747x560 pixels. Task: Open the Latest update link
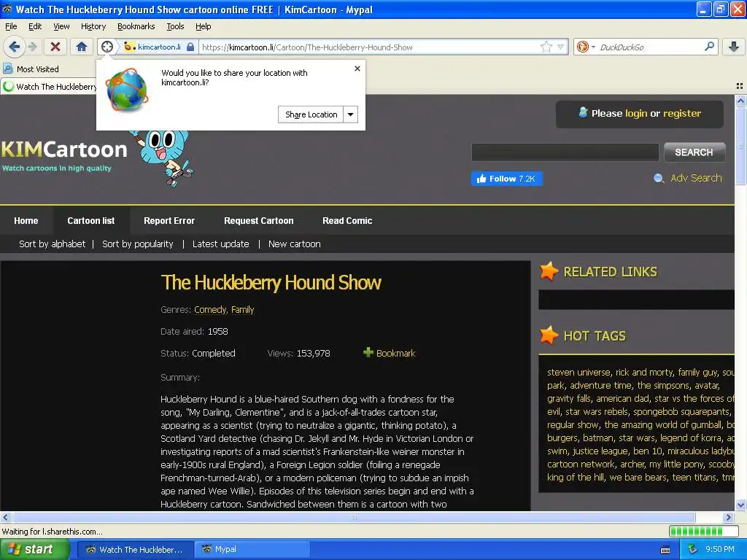coord(220,244)
